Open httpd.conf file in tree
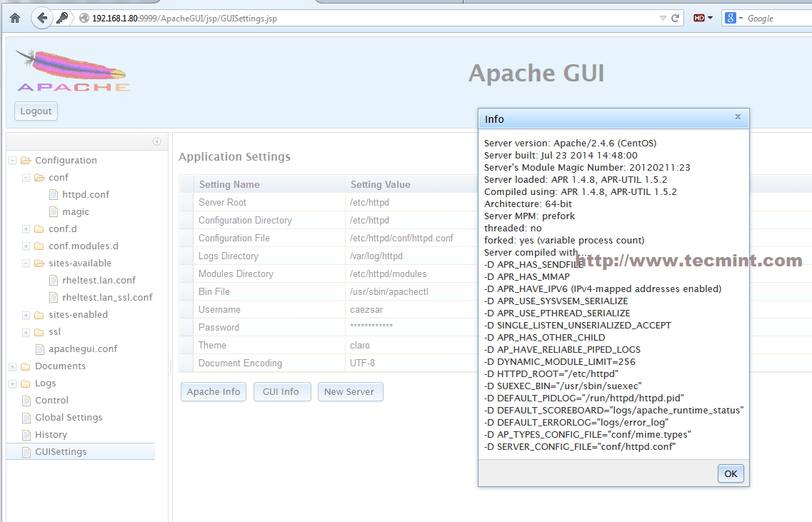 [86, 195]
